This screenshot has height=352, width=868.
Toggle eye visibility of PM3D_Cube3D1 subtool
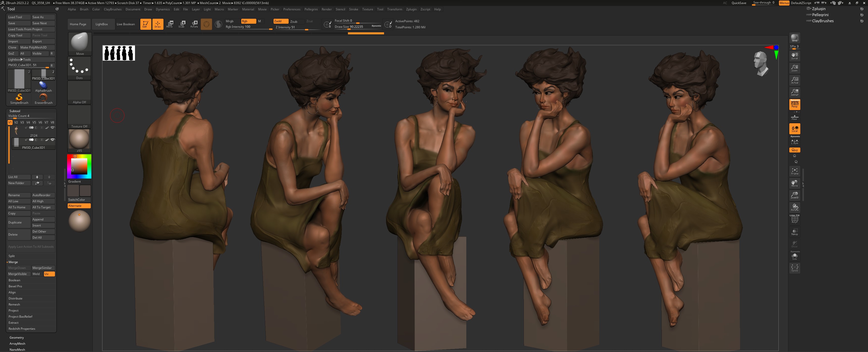pyautogui.click(x=52, y=140)
